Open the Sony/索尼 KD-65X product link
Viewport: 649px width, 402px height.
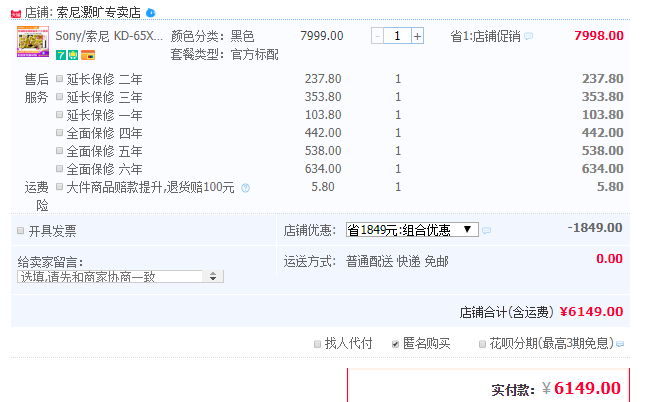click(109, 36)
